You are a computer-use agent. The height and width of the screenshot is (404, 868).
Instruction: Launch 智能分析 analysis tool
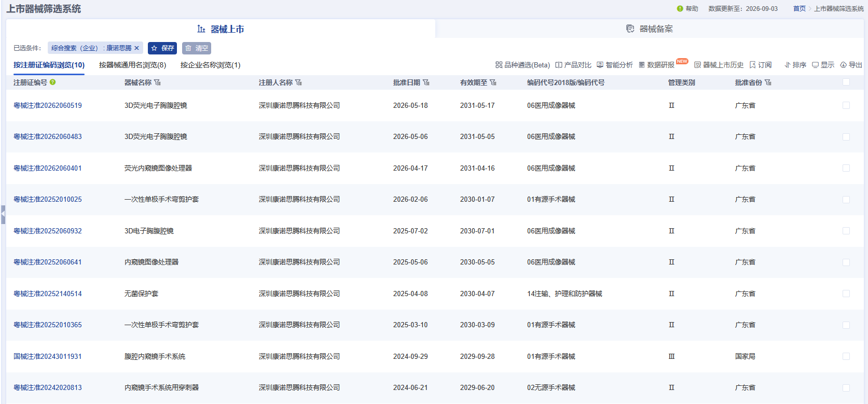pyautogui.click(x=615, y=65)
